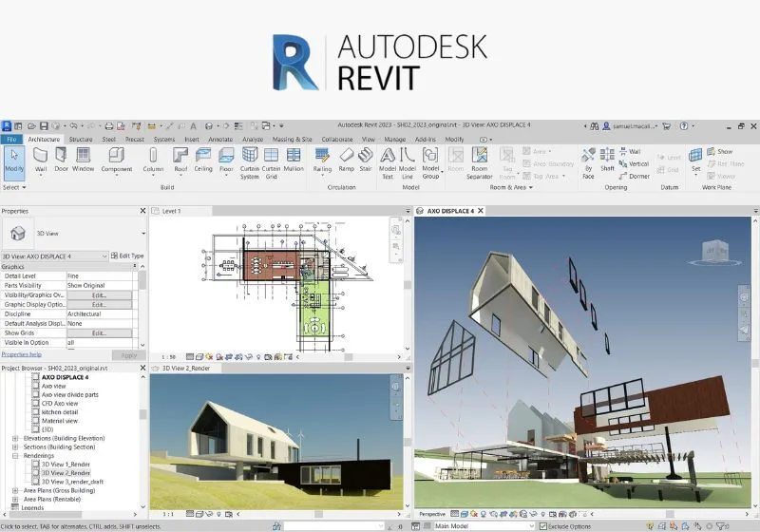The image size is (760, 532).
Task: Select the Ramp tool
Action: (x=346, y=161)
